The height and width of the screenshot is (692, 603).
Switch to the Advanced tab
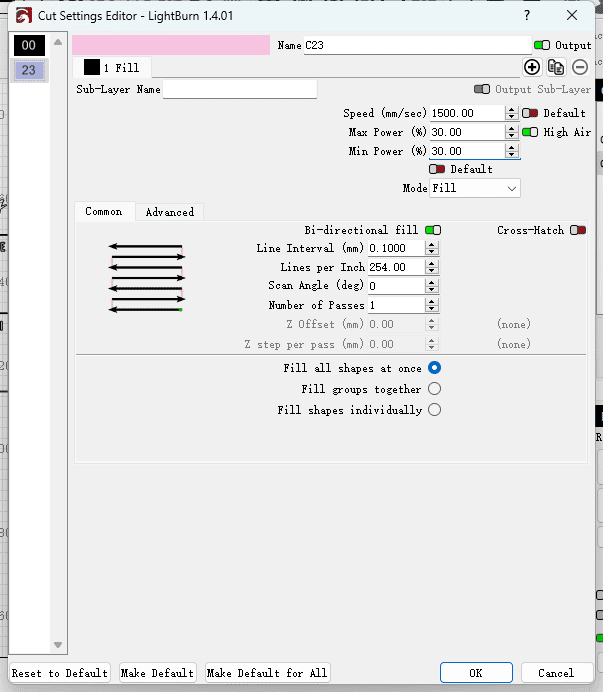click(170, 212)
